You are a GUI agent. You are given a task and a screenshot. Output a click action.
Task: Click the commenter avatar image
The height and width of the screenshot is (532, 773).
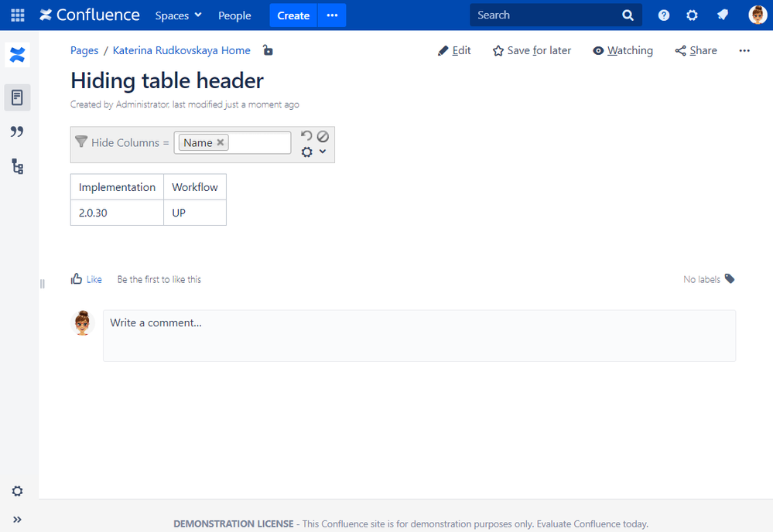(82, 323)
